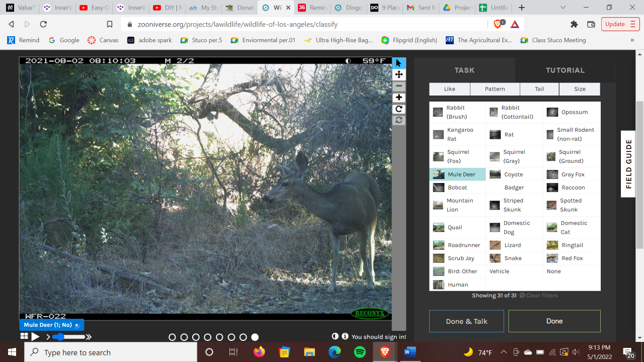This screenshot has height=362, width=644.
Task: Select the seventh frame dot
Action: coord(243,337)
